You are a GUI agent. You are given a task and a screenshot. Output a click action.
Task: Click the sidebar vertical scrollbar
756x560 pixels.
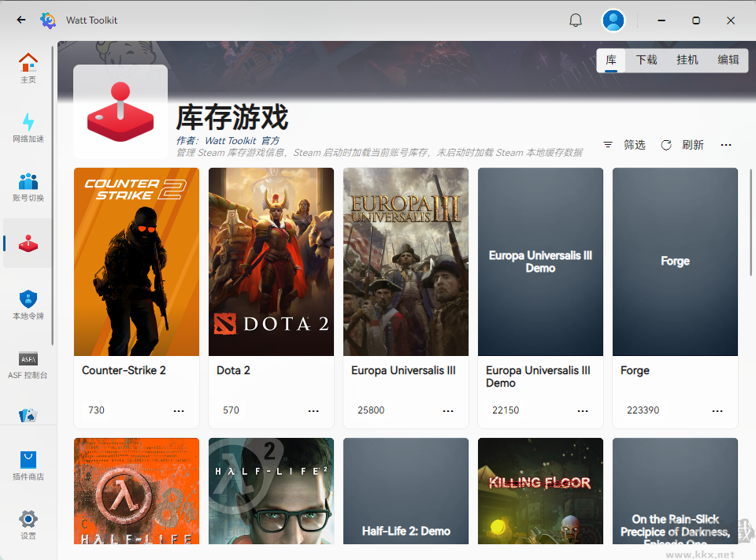52,195
